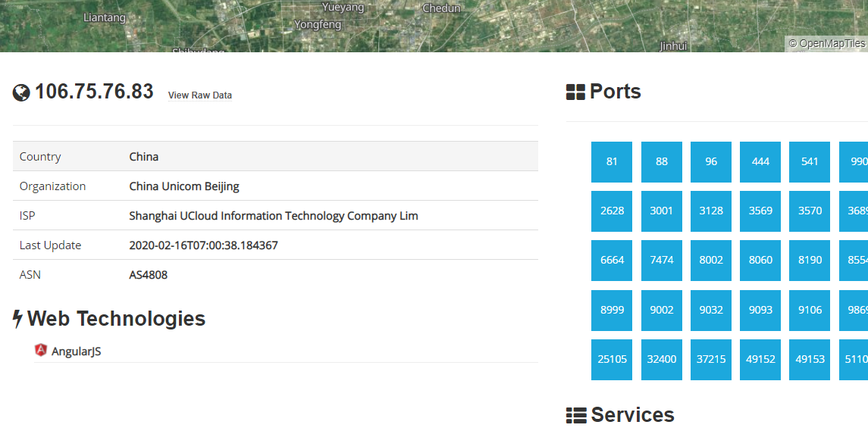Click port 32400 tile
868x431 pixels.
pos(662,360)
